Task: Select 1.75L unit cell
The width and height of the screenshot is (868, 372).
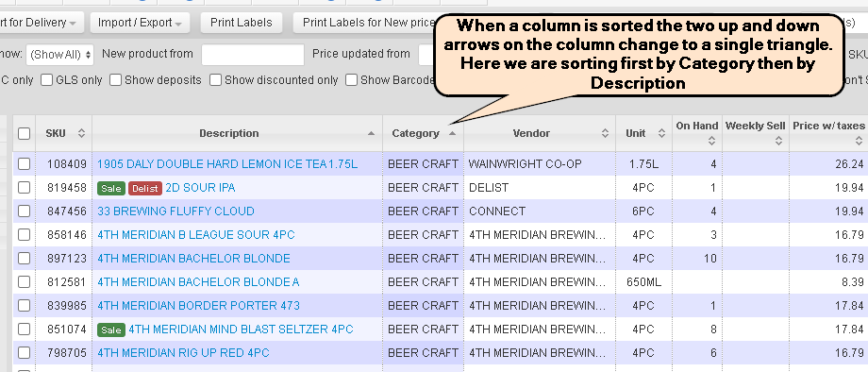Action: tap(643, 164)
